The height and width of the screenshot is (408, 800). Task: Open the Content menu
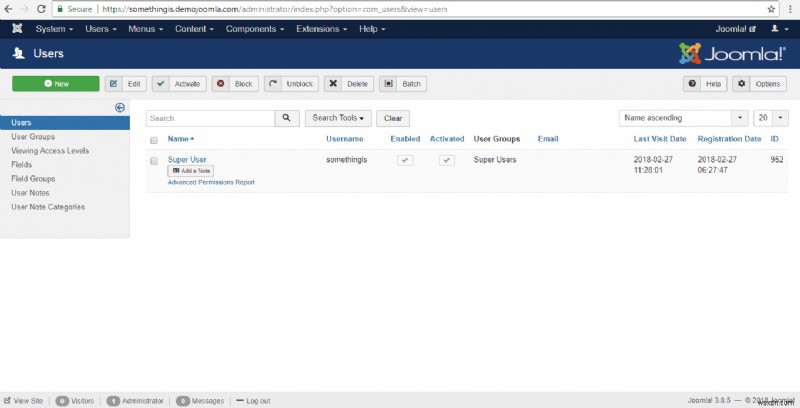point(194,29)
